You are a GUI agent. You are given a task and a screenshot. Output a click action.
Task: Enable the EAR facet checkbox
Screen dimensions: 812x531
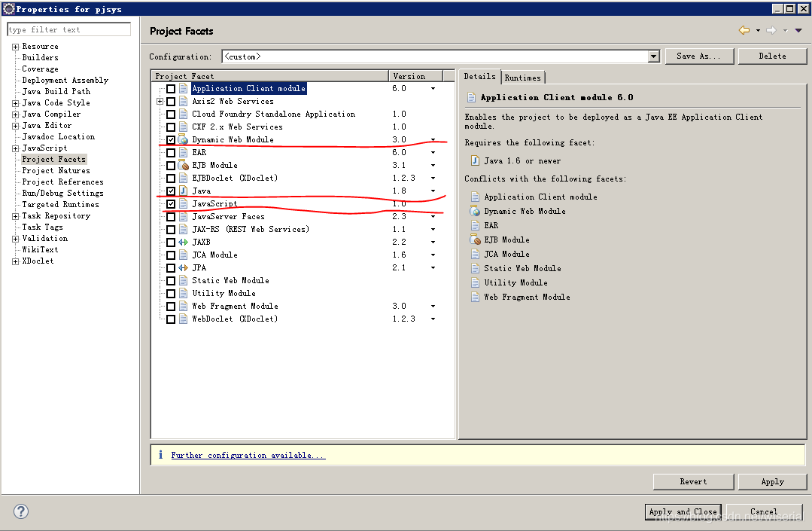pos(170,152)
